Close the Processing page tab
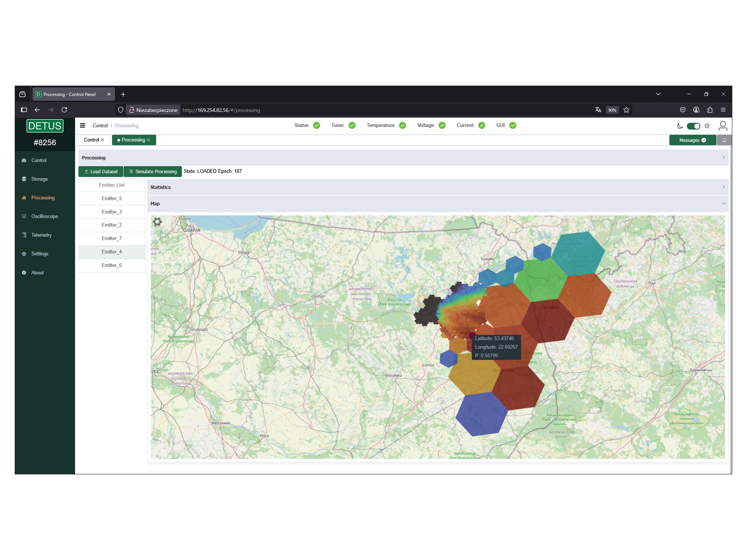747x560 pixels. pos(148,140)
